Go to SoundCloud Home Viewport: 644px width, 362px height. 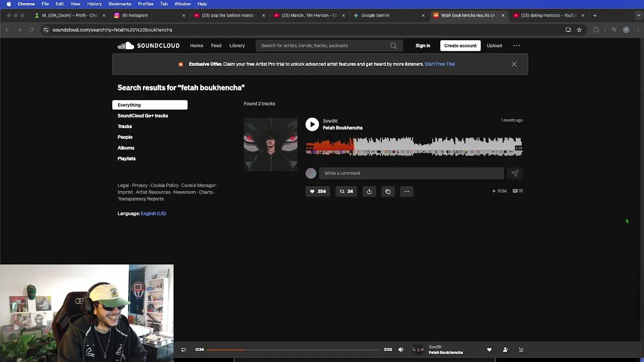(x=196, y=46)
